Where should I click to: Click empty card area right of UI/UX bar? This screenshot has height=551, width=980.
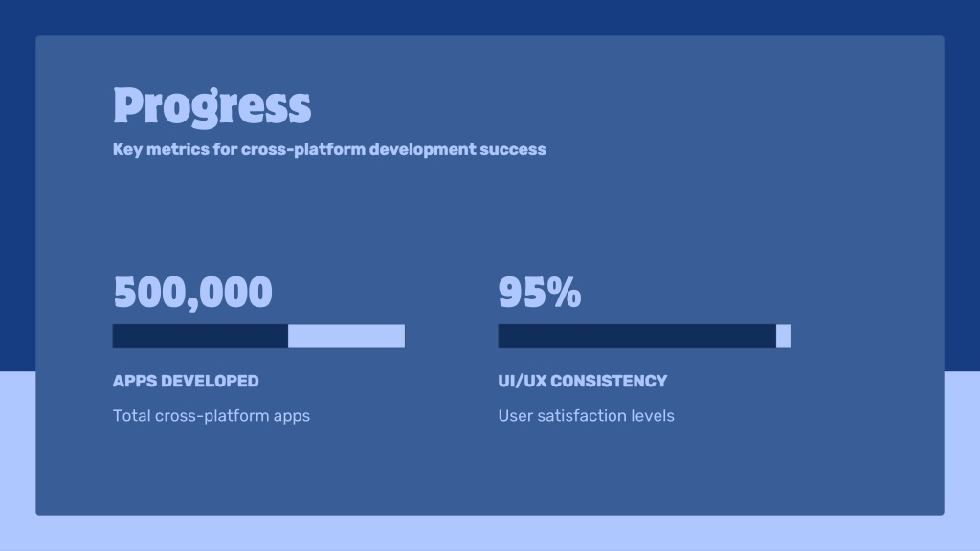coord(866,337)
